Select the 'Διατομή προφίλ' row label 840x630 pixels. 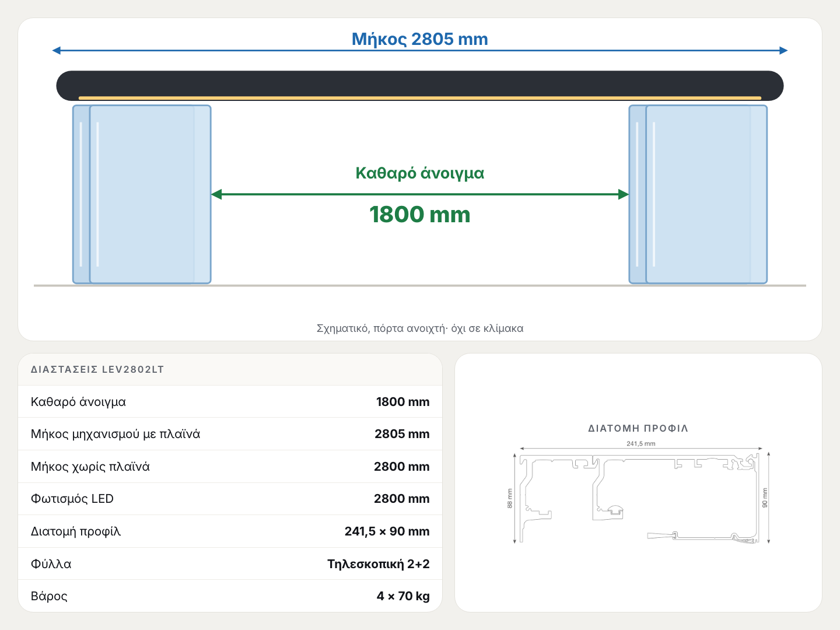[76, 531]
